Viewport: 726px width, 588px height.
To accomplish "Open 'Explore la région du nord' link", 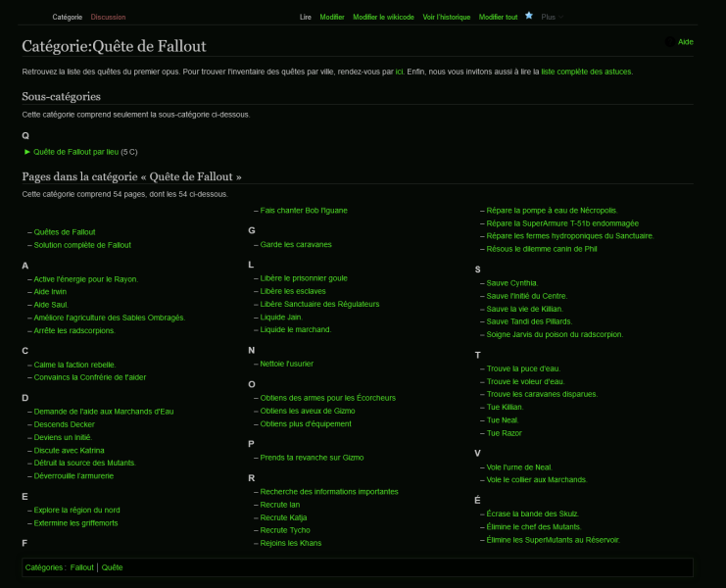I will [76, 511].
